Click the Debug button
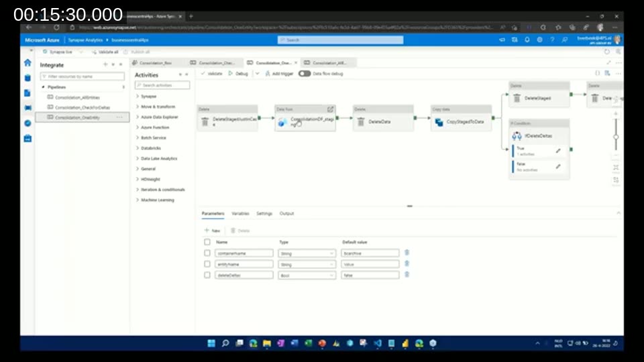 point(238,74)
